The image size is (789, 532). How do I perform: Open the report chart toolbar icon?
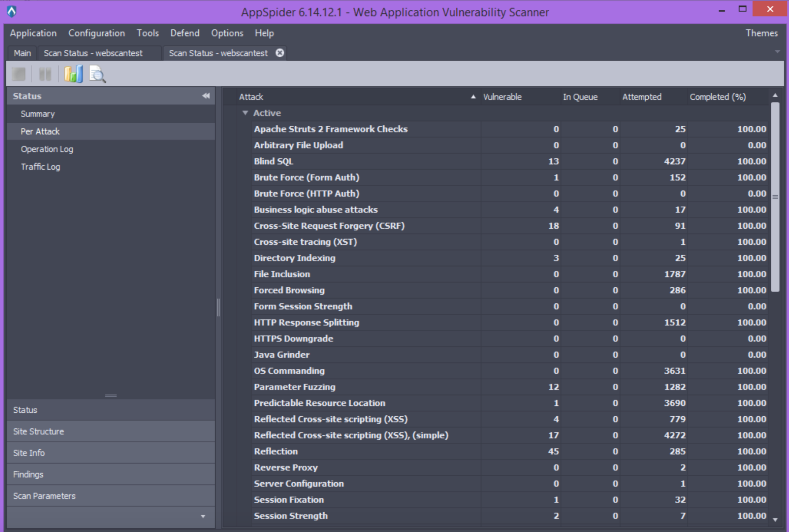(73, 74)
